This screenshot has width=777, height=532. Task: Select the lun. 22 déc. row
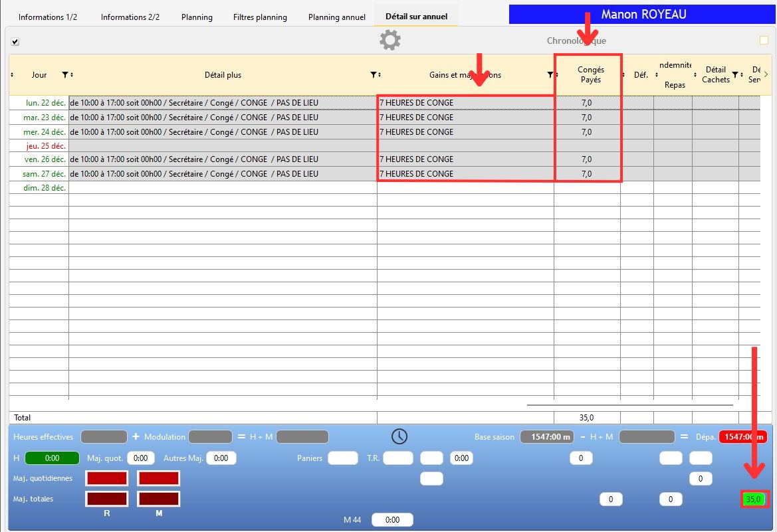(39, 103)
